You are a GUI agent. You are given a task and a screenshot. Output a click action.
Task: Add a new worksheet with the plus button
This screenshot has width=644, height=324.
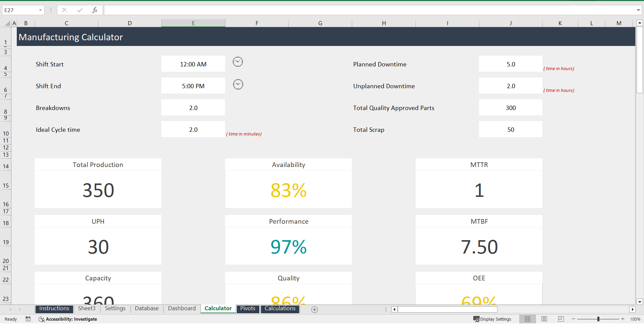click(x=315, y=309)
